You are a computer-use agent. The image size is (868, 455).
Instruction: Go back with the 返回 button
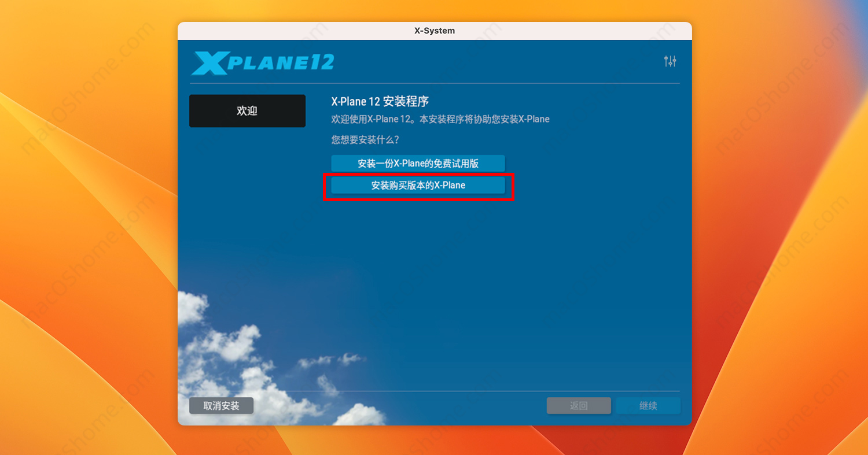pyautogui.click(x=579, y=406)
